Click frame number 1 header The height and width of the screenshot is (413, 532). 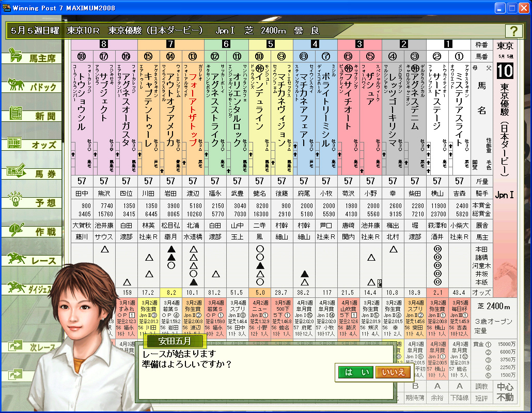coord(448,44)
